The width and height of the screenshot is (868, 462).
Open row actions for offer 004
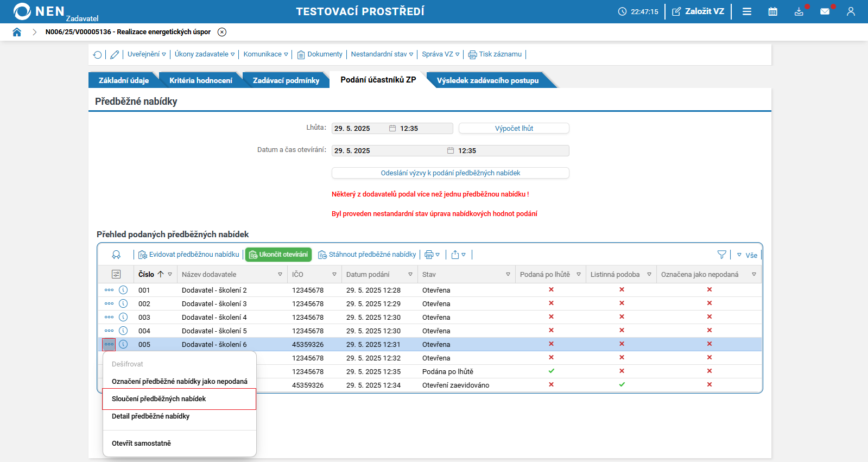[x=109, y=331]
